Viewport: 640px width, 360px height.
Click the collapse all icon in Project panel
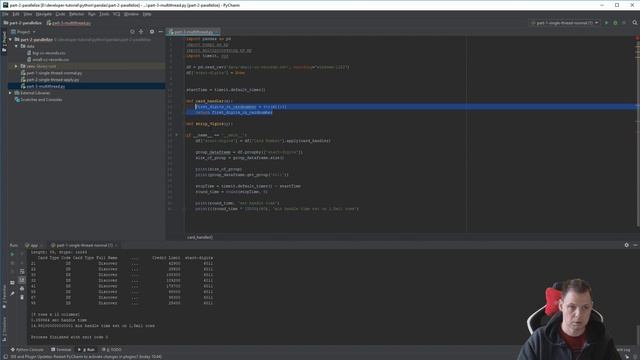click(141, 31)
